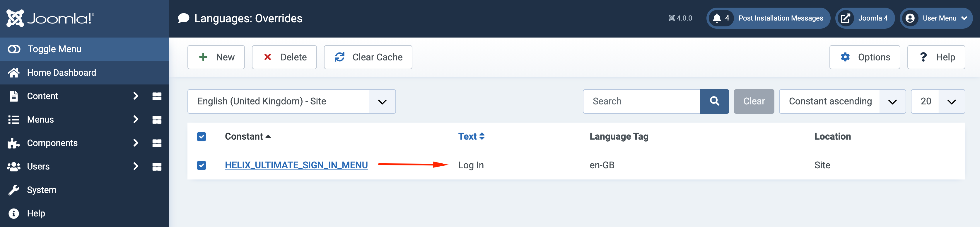The width and height of the screenshot is (980, 227).
Task: Open the English (United Kingdom) - Site dropdown
Action: click(291, 101)
